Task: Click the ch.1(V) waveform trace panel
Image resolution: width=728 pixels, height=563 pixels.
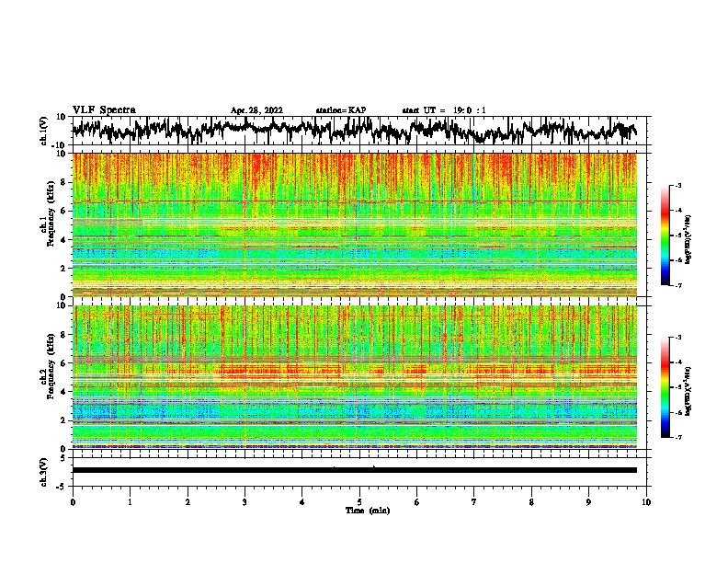Action: (359, 131)
